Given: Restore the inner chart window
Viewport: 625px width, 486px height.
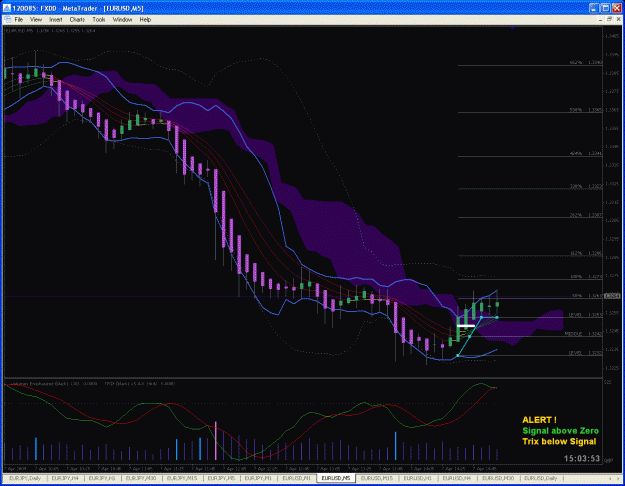Looking at the screenshot, I should pos(609,20).
